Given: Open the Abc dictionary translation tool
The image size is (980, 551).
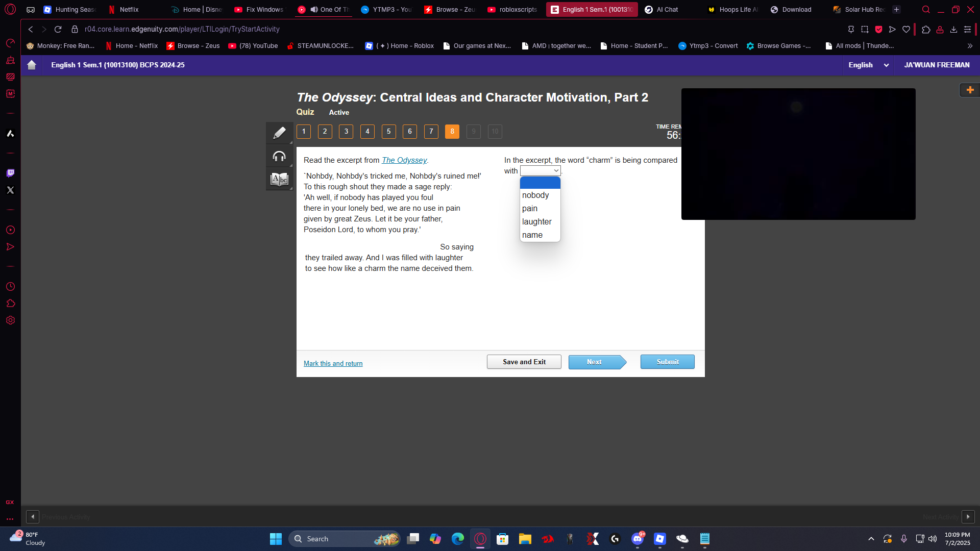Looking at the screenshot, I should (x=279, y=179).
